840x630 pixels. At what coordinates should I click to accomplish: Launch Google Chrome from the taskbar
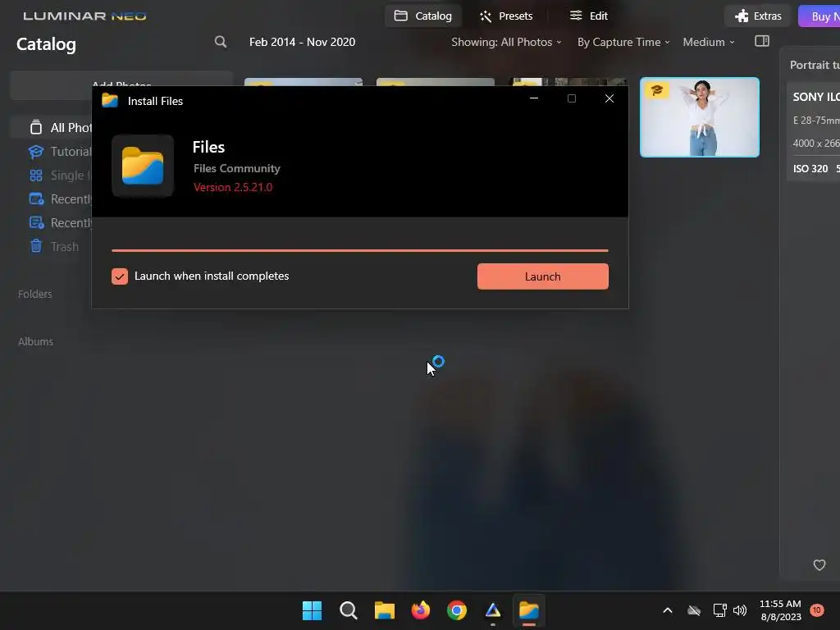coord(457,610)
